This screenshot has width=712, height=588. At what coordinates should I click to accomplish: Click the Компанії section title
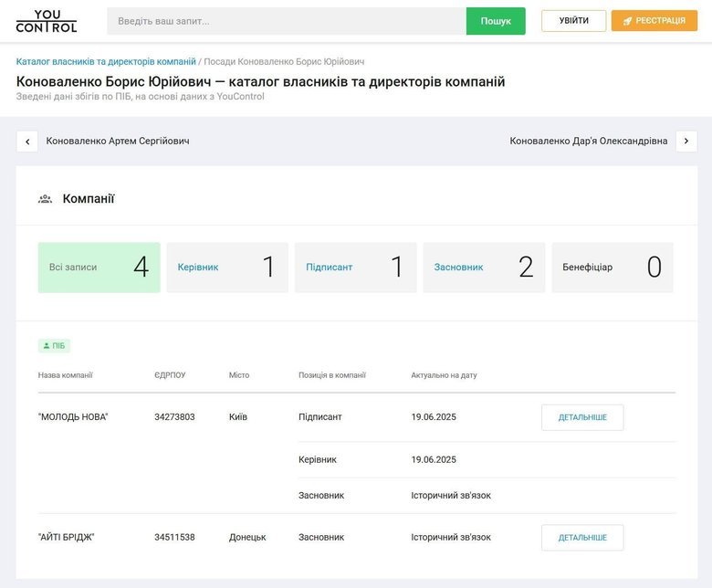[89, 199]
